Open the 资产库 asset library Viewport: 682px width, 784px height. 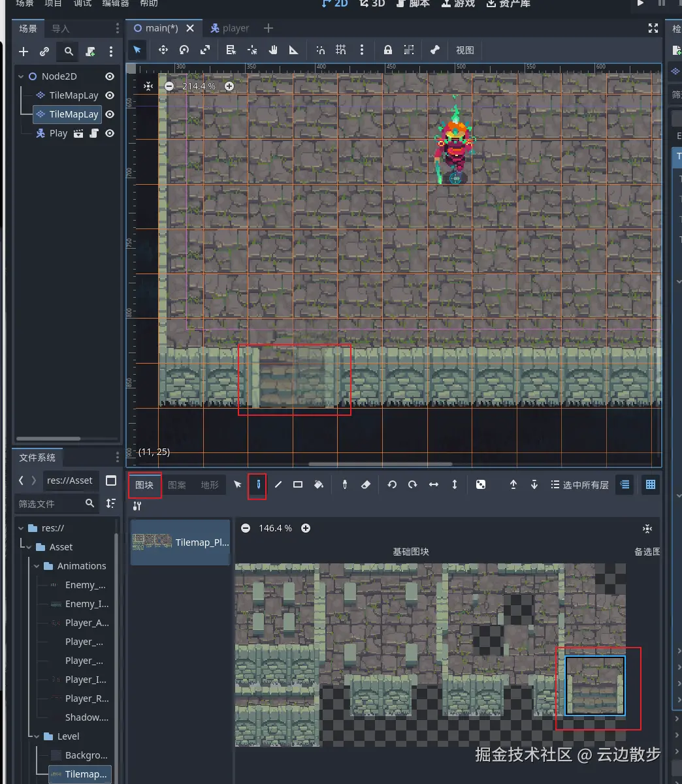508,3
